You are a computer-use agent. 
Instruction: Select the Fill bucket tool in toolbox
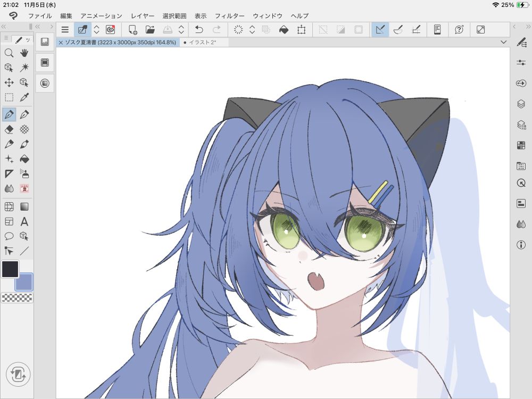click(24, 159)
